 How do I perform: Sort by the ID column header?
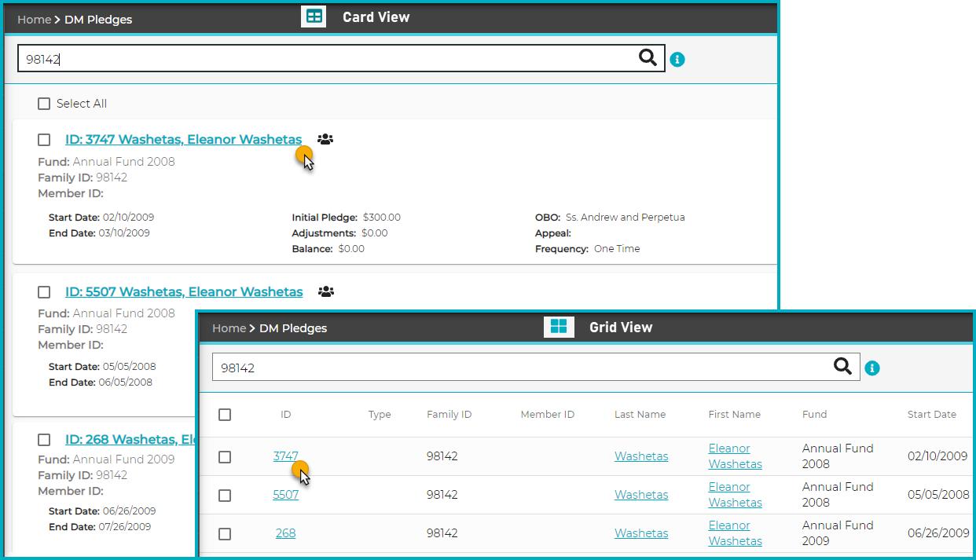point(285,415)
